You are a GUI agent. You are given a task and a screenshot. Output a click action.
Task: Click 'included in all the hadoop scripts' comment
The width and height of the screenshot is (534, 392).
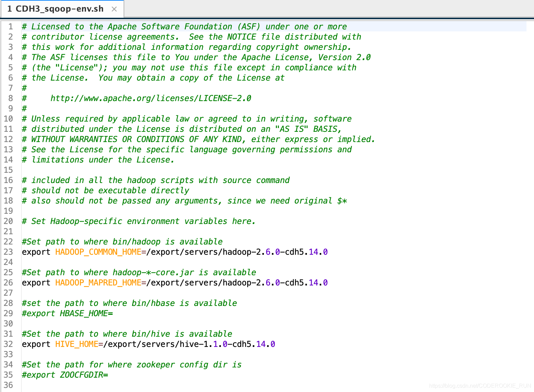click(x=156, y=180)
